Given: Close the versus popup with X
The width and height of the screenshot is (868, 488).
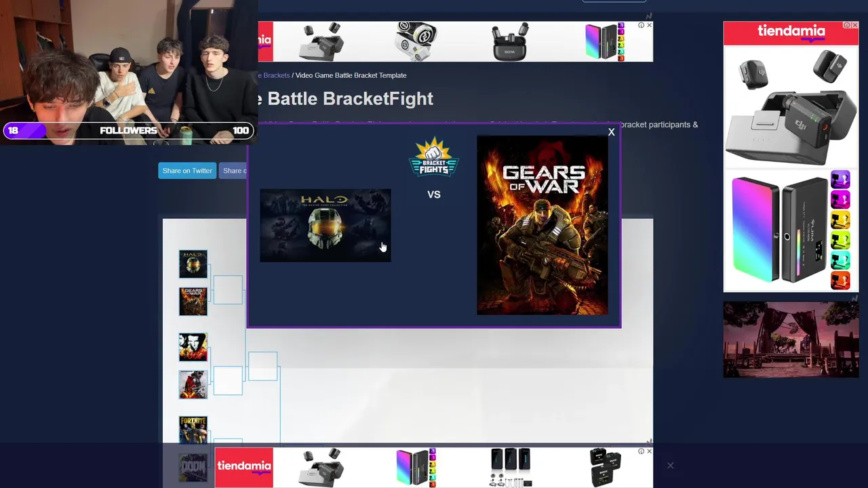Looking at the screenshot, I should [611, 132].
